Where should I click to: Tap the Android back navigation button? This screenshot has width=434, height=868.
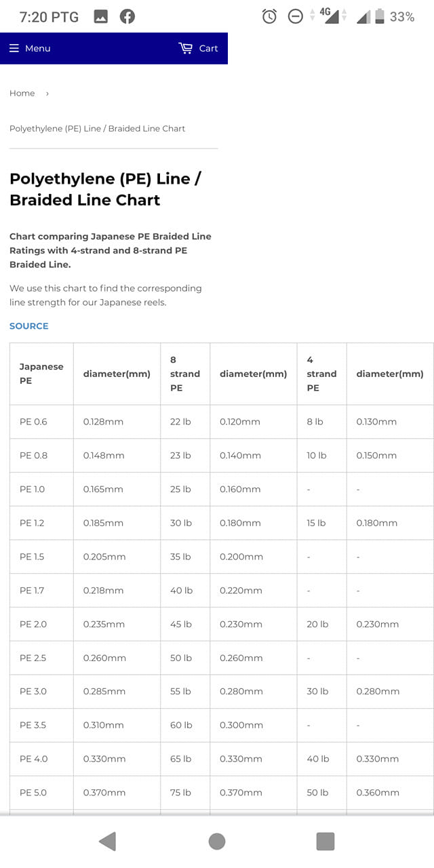point(107,842)
